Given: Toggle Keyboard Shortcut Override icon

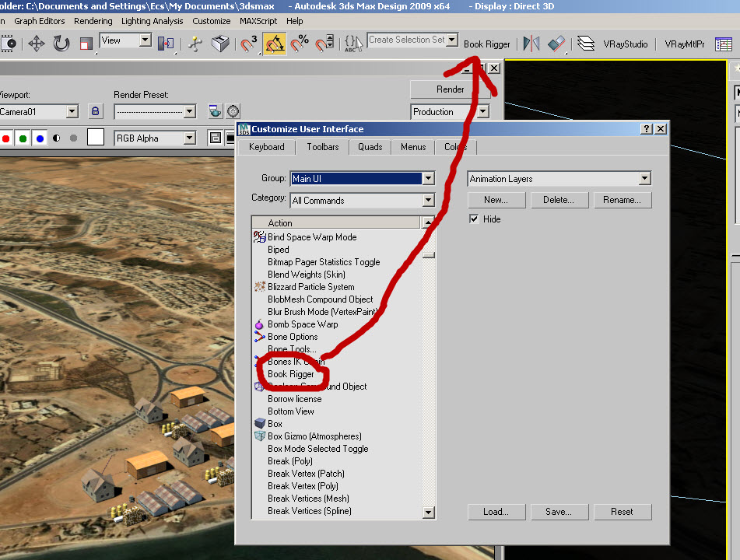Looking at the screenshot, I should (220, 44).
